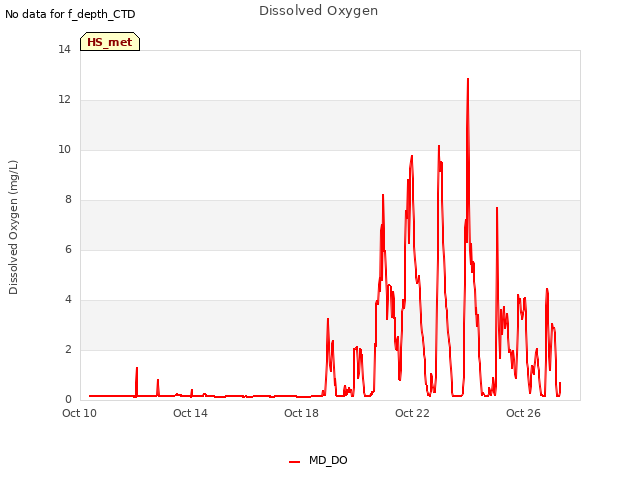Click the Oct 22 x-axis label
The width and height of the screenshot is (640, 480).
point(412,413)
